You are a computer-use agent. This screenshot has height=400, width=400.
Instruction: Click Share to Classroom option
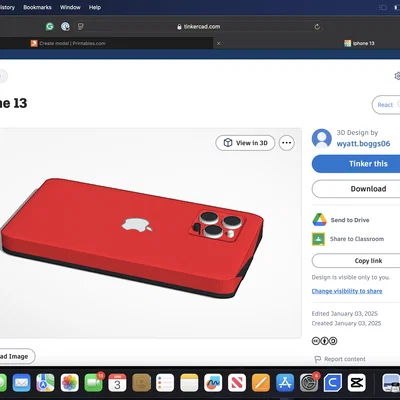pos(348,239)
